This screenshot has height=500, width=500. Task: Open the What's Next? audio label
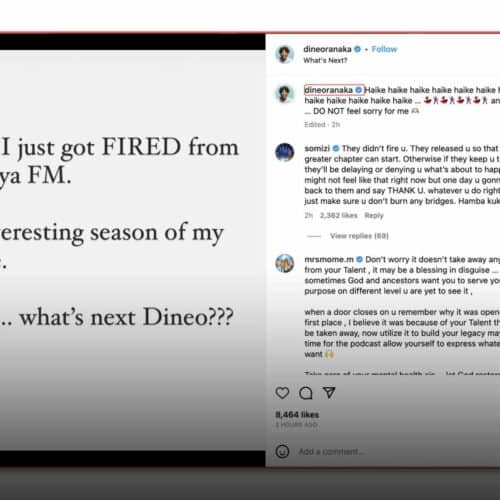(325, 60)
